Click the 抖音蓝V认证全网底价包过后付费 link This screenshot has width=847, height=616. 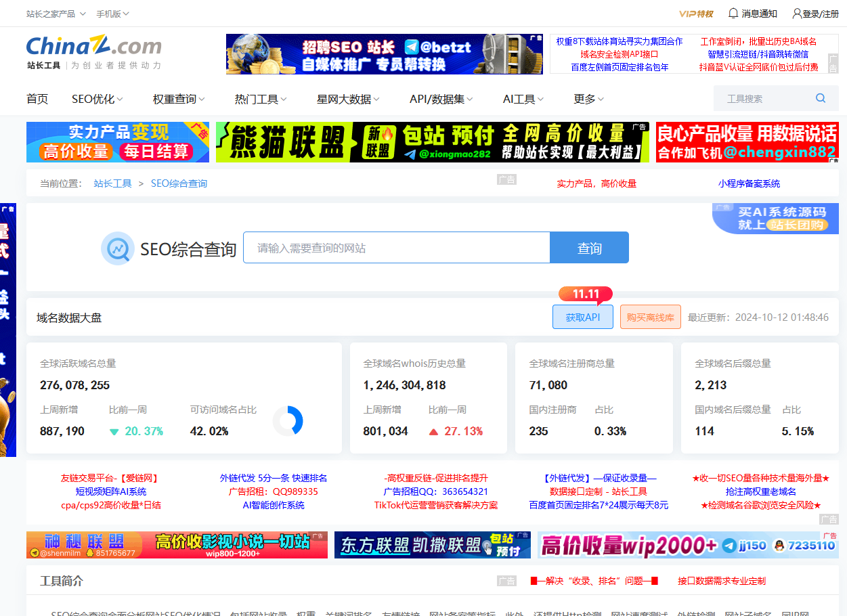coord(758,67)
